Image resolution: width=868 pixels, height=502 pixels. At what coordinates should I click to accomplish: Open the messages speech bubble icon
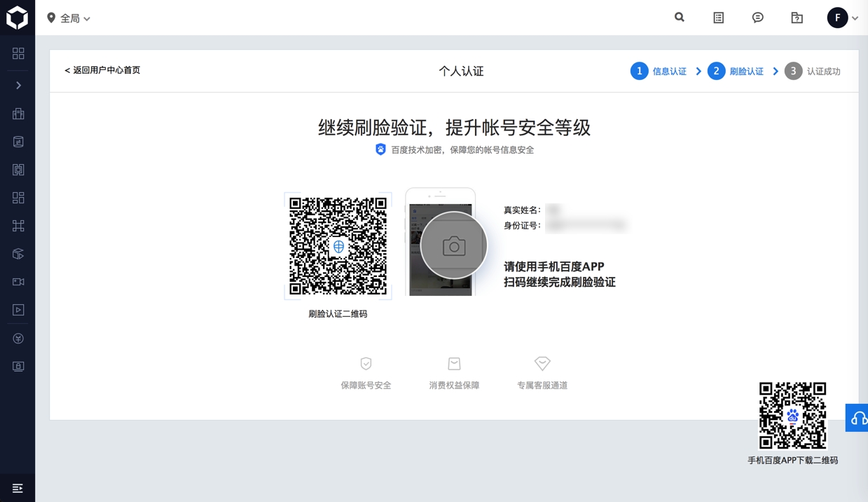(758, 18)
